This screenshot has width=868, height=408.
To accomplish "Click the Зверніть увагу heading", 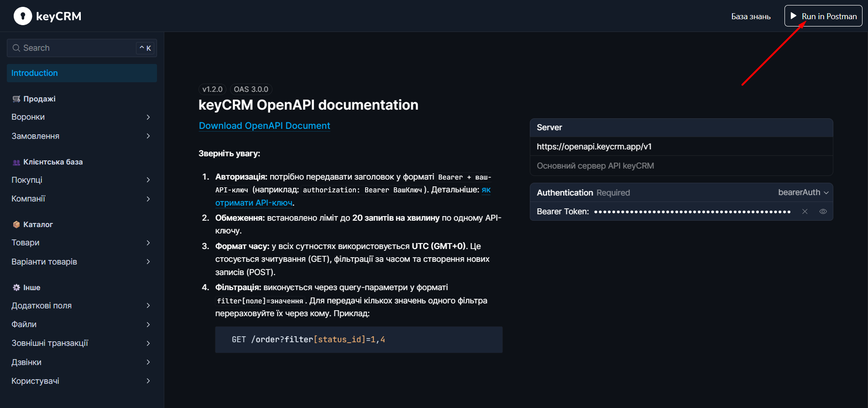I will pos(229,154).
